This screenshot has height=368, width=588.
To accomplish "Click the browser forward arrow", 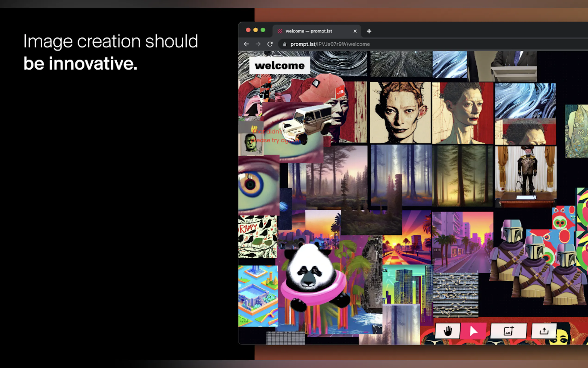I will 258,44.
